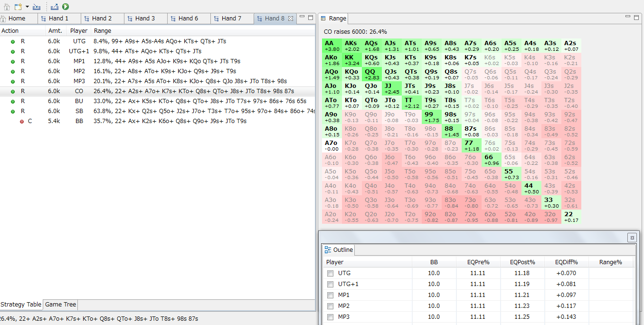Open the Game Tree tab

[60, 305]
